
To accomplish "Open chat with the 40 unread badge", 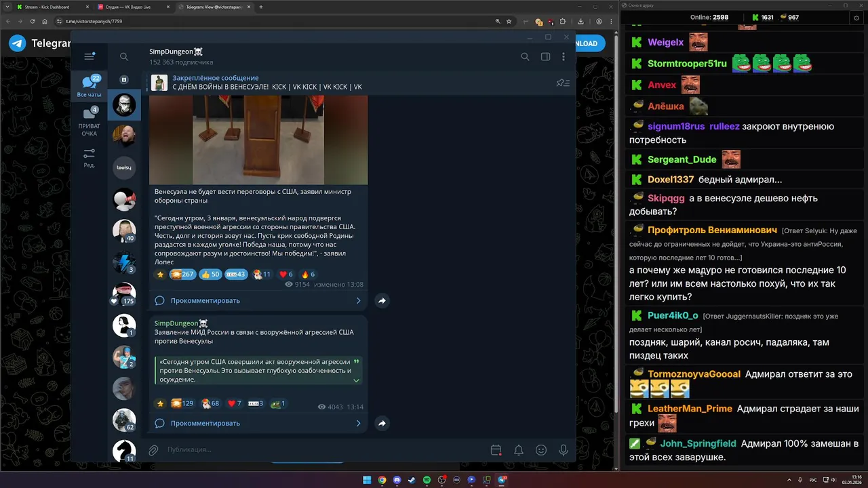I will 124,231.
